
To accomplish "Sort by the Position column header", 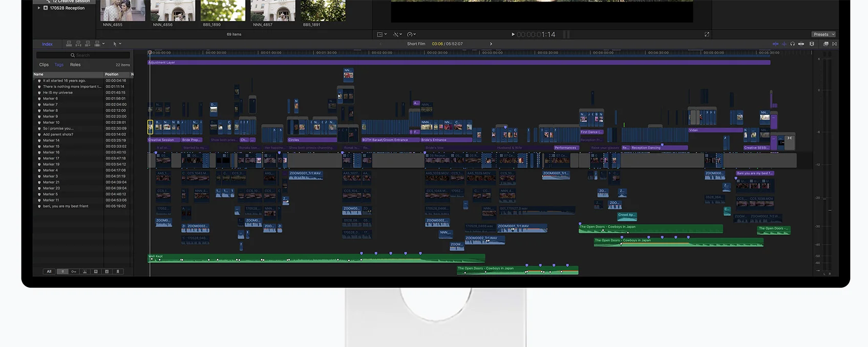I will (117, 74).
